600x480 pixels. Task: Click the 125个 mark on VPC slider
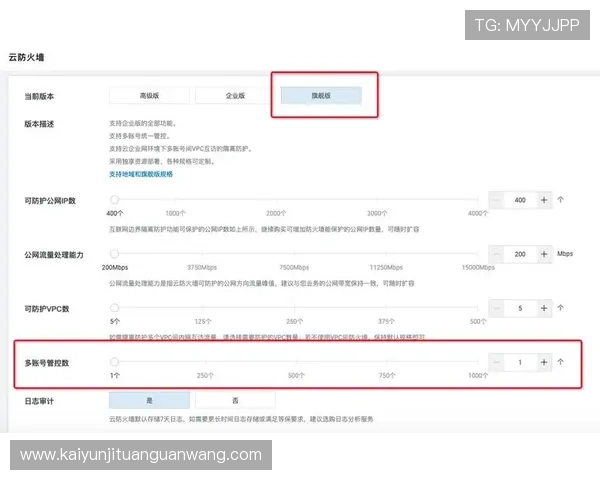coord(203,322)
